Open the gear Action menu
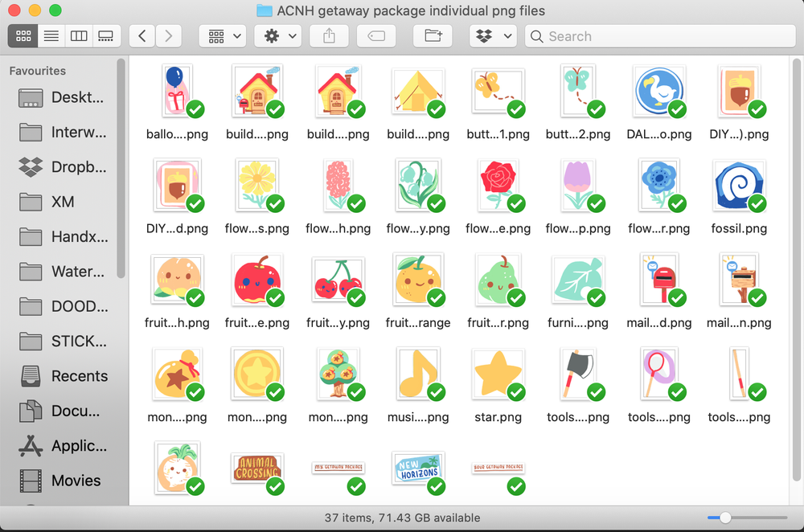The height and width of the screenshot is (532, 804). click(278, 36)
